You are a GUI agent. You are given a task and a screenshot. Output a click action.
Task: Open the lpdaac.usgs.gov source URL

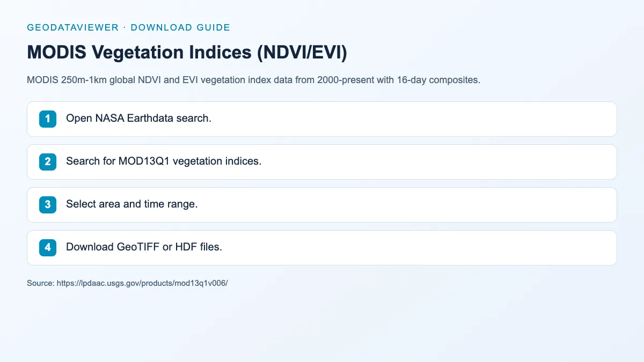click(143, 283)
